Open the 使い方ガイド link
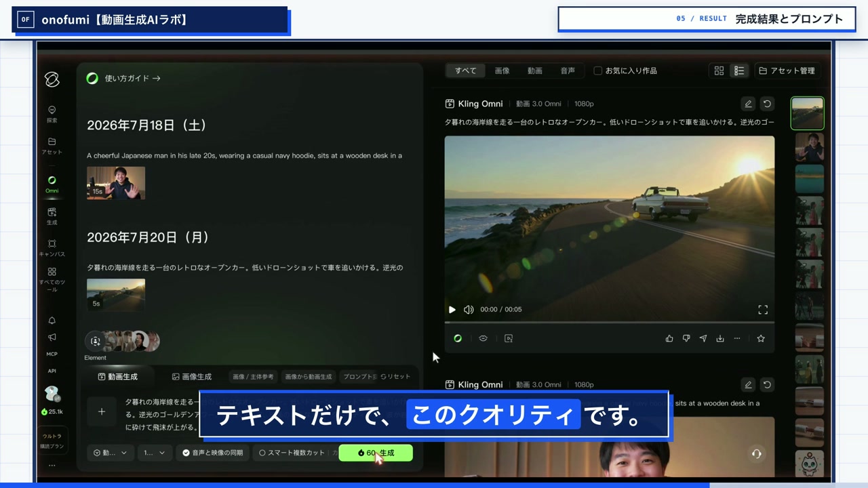The width and height of the screenshot is (868, 488). (x=124, y=78)
